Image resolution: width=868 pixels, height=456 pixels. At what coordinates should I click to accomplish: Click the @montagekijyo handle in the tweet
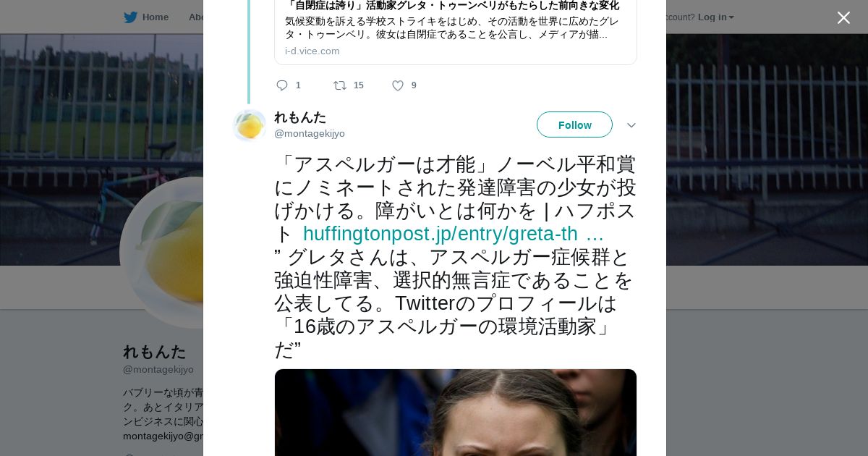click(310, 133)
